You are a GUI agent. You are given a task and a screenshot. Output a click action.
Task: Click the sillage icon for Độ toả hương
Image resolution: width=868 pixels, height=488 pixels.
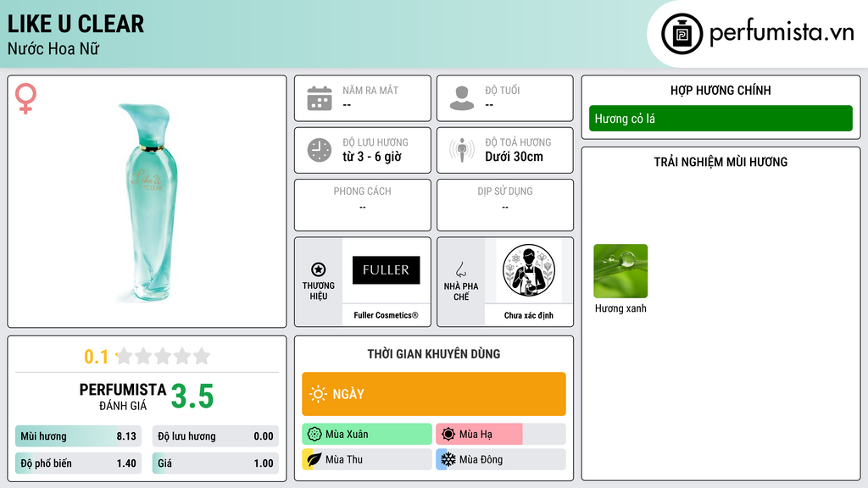462,150
